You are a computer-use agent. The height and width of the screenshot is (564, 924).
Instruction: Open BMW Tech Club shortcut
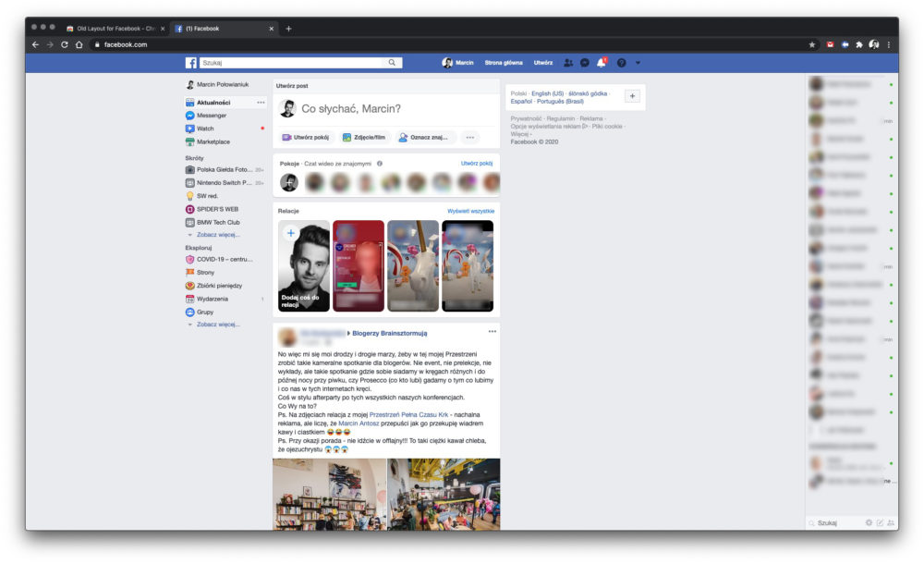218,223
